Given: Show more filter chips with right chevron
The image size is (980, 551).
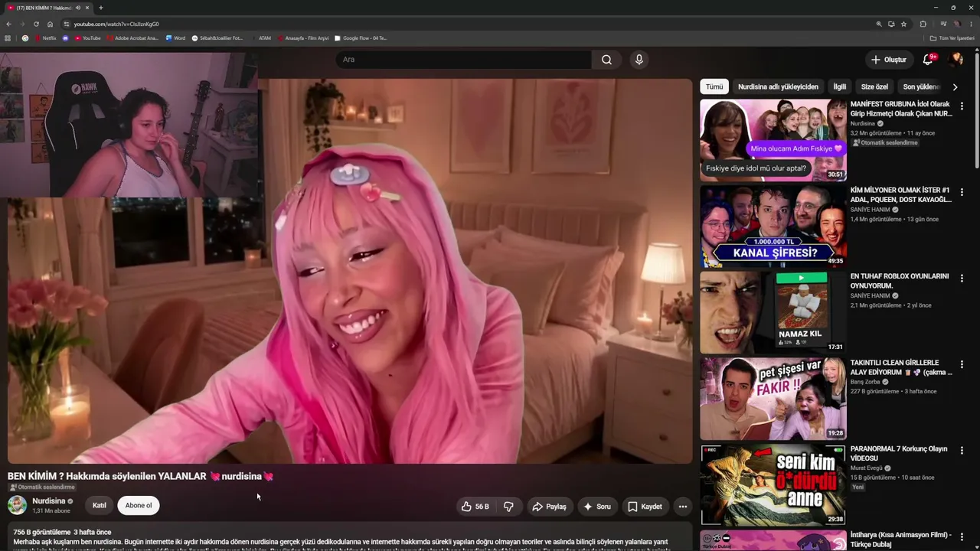Looking at the screenshot, I should coord(955,87).
